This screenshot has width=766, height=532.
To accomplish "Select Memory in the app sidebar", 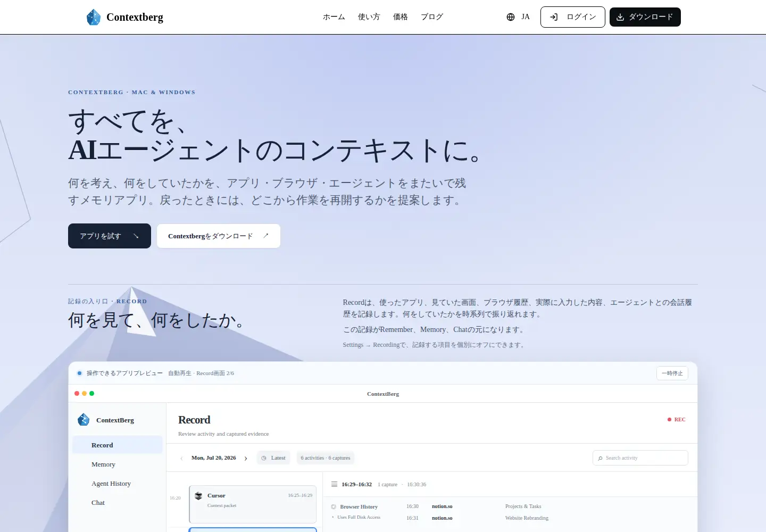I will [118, 464].
